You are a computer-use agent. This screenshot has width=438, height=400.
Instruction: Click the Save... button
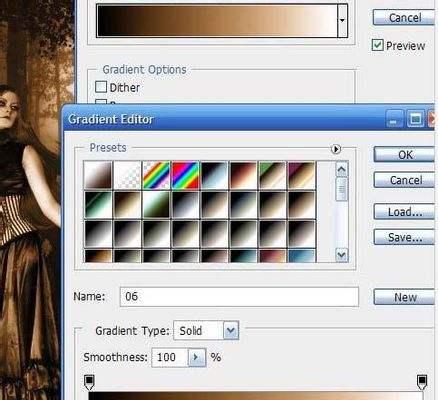(405, 237)
